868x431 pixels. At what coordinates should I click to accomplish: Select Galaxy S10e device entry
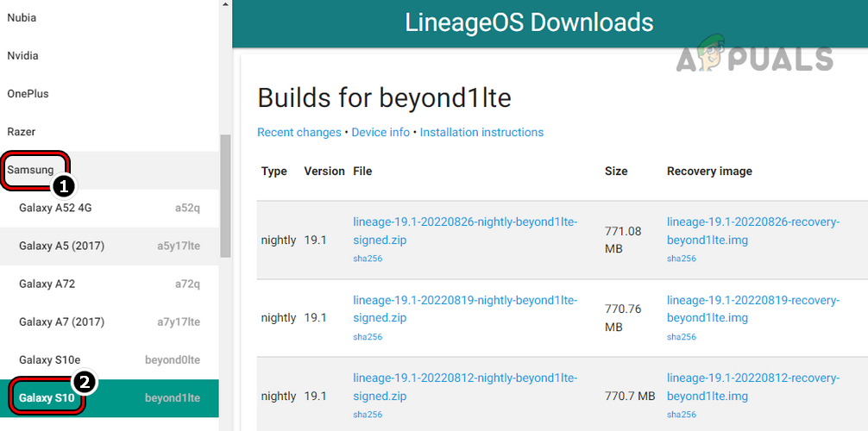pos(50,359)
